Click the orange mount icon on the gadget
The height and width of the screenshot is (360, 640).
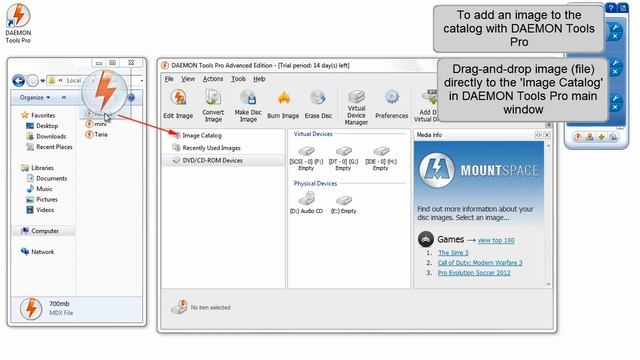coord(578,138)
